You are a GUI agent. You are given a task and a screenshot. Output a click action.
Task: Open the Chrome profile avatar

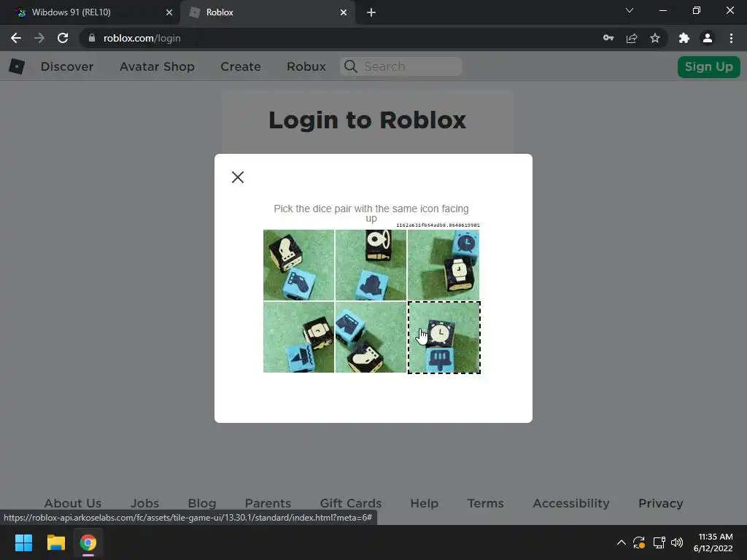pyautogui.click(x=708, y=38)
